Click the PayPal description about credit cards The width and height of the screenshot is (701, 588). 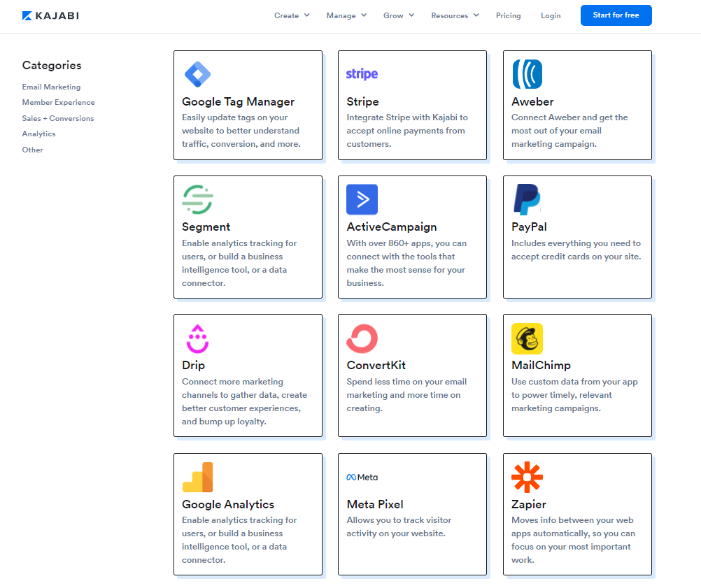coord(576,250)
